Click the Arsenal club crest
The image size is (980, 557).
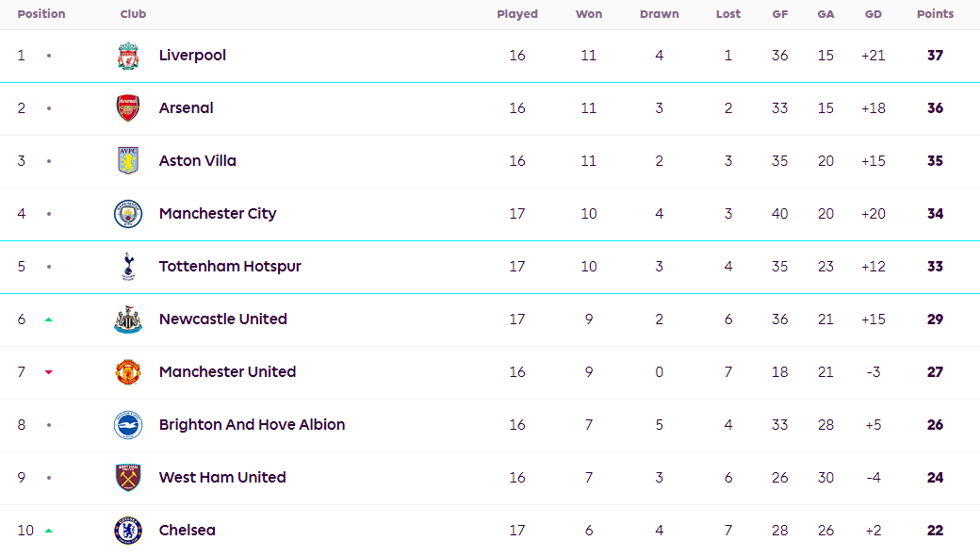[x=128, y=108]
